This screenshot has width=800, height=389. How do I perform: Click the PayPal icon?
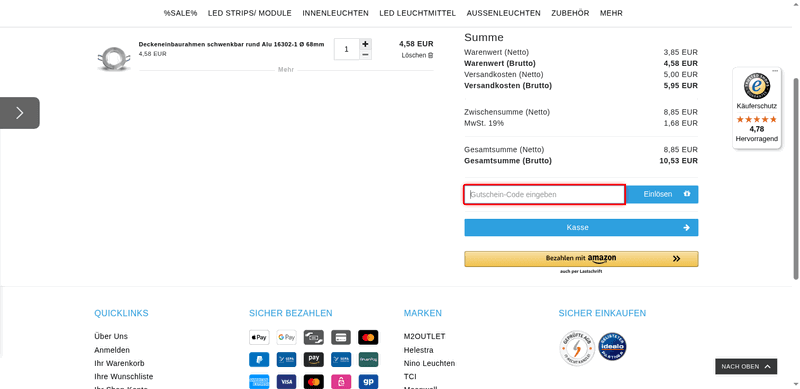259,359
